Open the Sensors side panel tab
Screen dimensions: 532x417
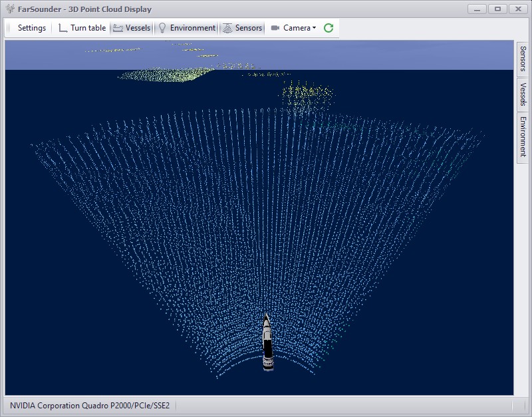click(523, 59)
